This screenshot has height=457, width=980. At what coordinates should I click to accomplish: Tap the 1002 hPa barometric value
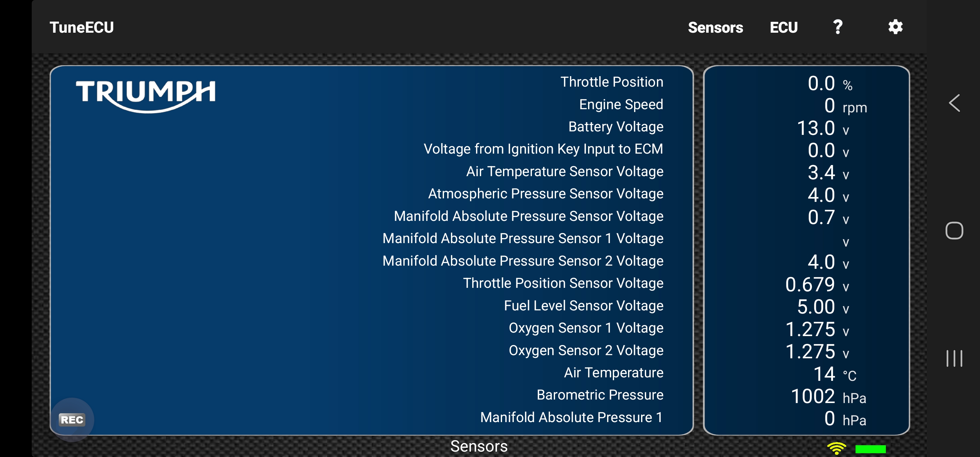pos(828,396)
